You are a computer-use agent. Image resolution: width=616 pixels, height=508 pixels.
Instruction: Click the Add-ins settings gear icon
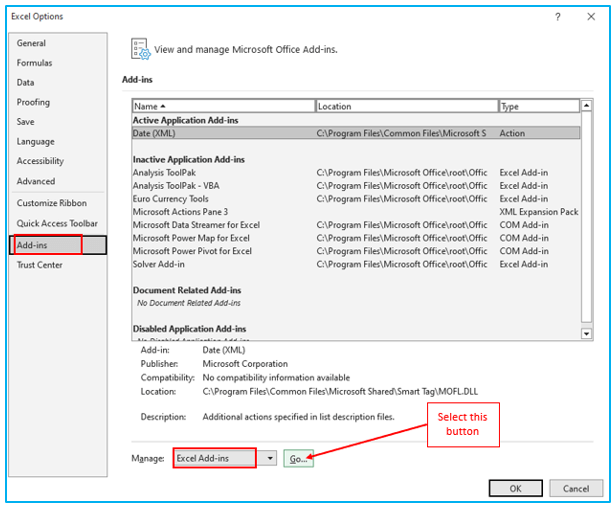point(140,49)
